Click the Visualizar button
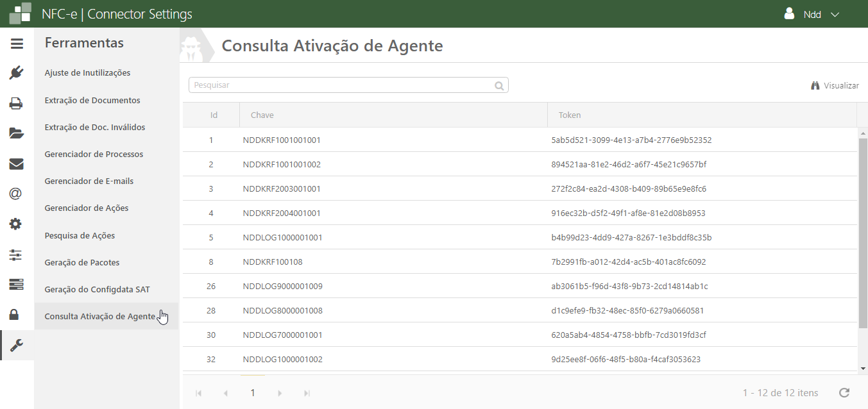Viewport: 868px width, 409px height. [835, 85]
